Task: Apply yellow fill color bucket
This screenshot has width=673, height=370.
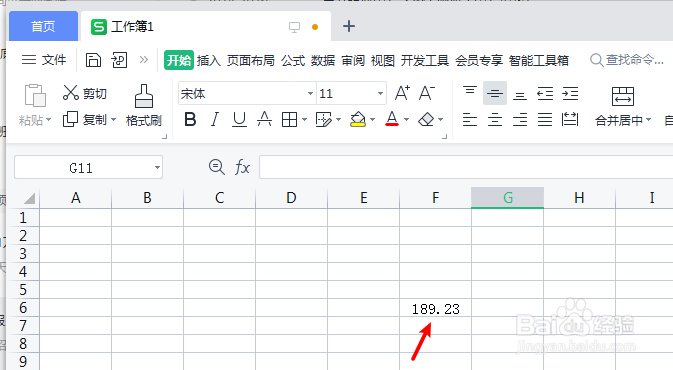Action: coord(358,119)
